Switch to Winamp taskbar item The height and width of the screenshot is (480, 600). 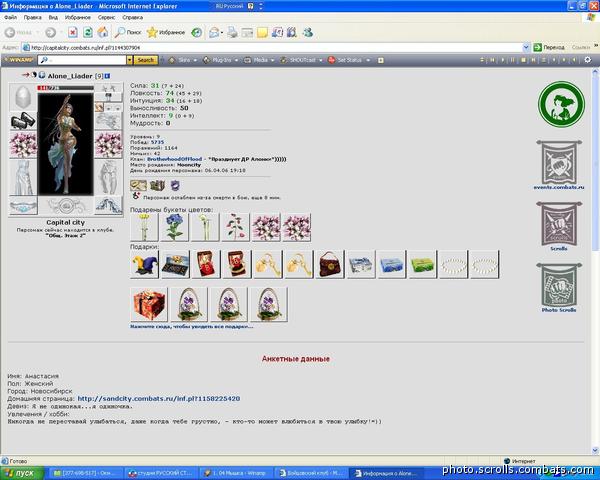236,473
